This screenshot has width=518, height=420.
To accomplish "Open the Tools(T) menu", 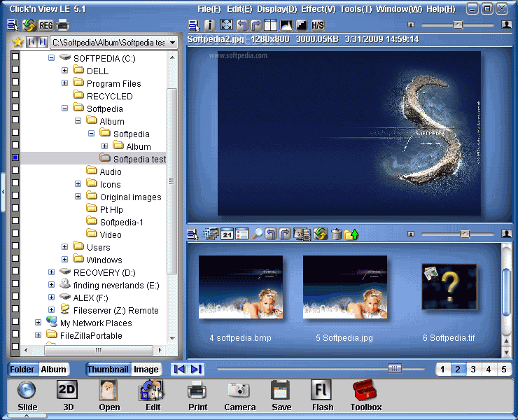I will (x=356, y=9).
